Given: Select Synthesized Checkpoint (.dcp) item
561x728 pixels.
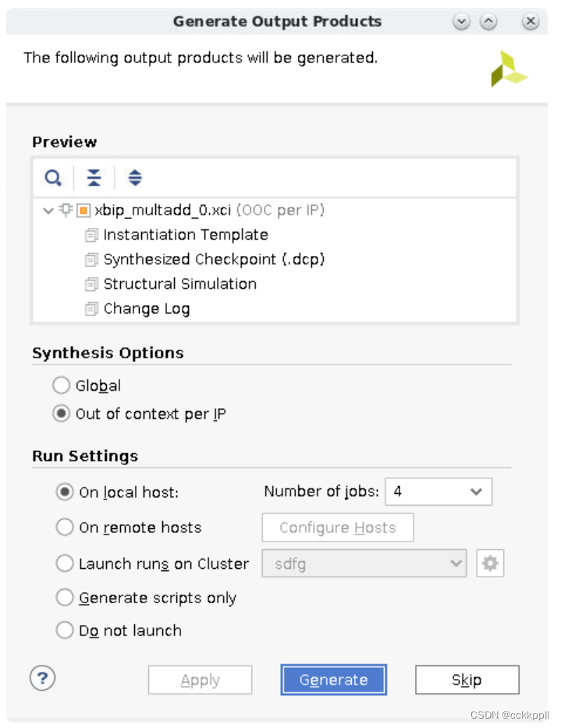Looking at the screenshot, I should (x=213, y=259).
